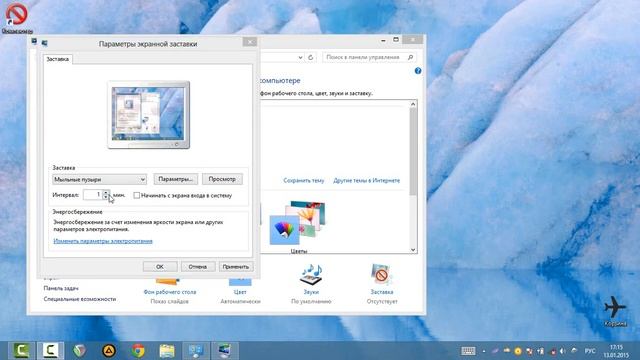Open the AIMP player taskbar icon

tap(109, 351)
